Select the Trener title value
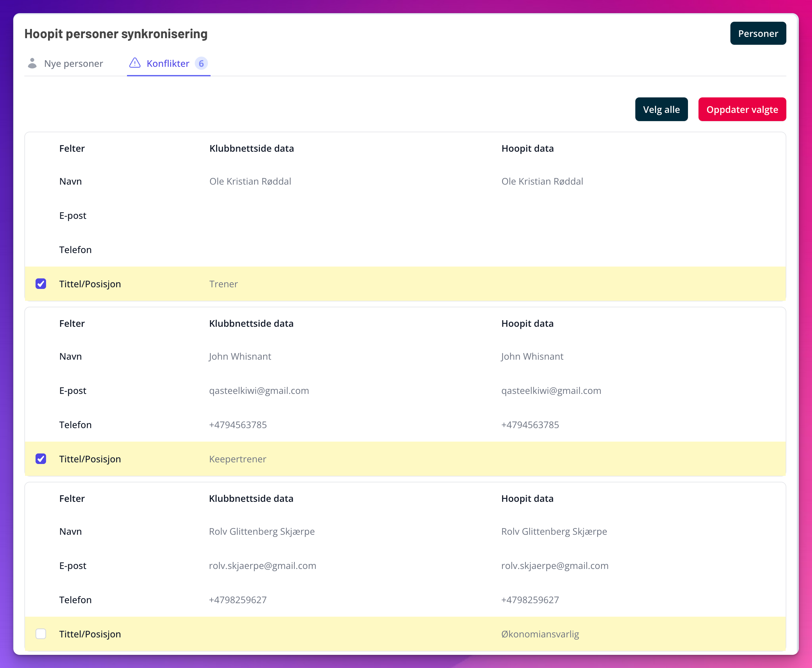Image resolution: width=812 pixels, height=668 pixels. pos(223,284)
